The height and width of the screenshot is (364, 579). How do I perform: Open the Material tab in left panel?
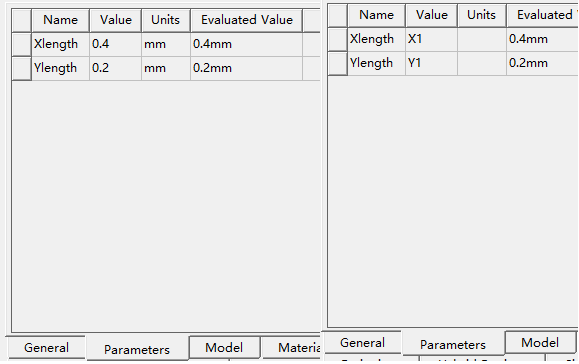tap(291, 347)
